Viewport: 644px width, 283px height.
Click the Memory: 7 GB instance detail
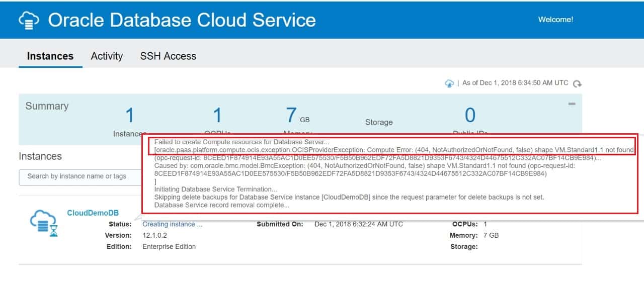474,235
